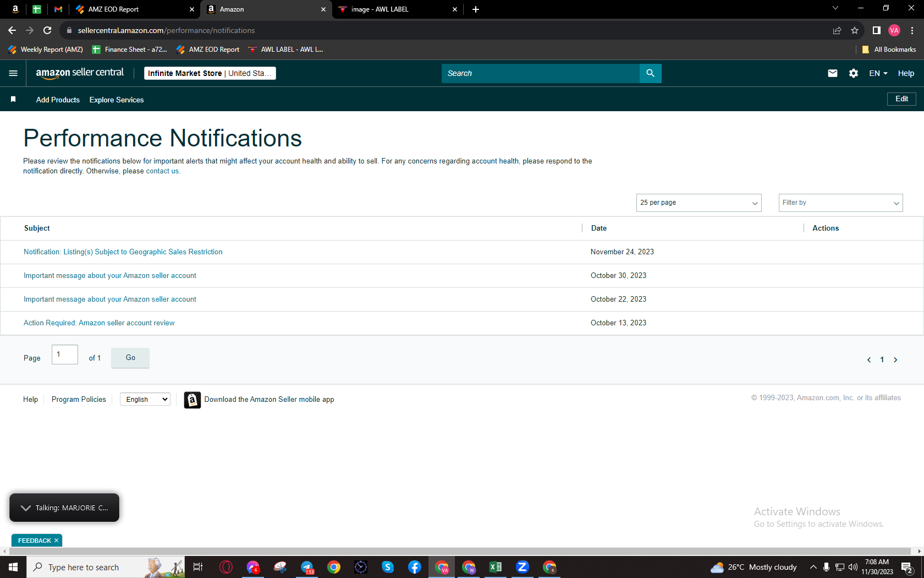
Task: Open October 22 important message notification
Action: click(110, 299)
